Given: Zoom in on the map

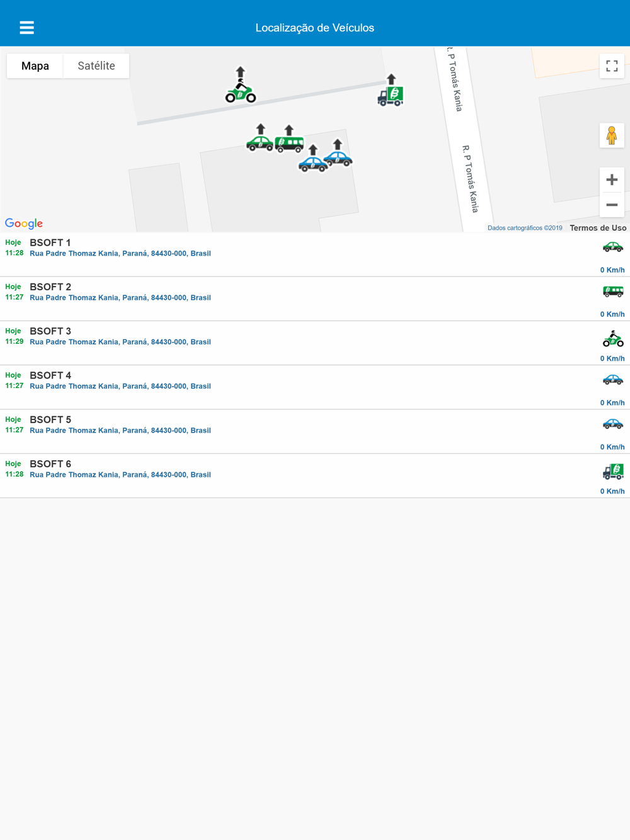Looking at the screenshot, I should [612, 180].
